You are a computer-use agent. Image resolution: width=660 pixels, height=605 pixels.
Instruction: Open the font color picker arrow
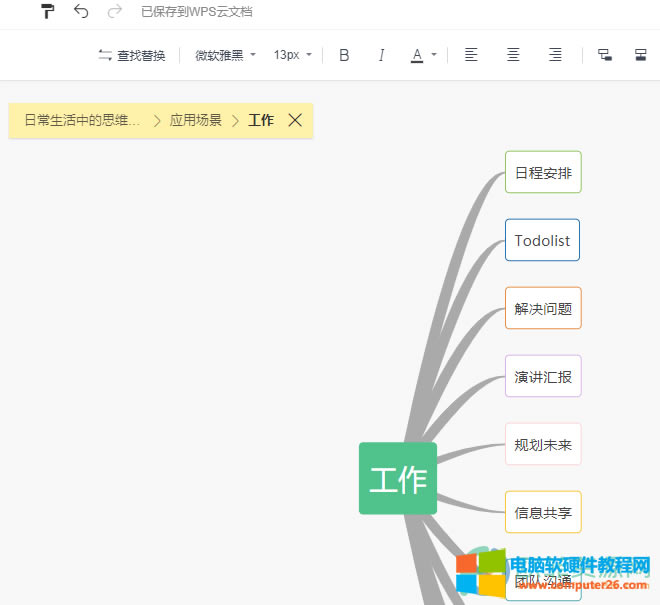pyautogui.click(x=434, y=55)
